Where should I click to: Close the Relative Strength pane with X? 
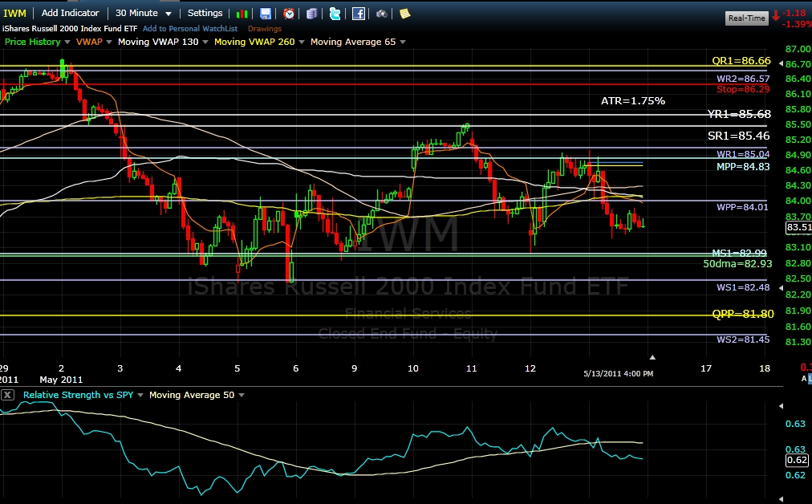[7, 395]
